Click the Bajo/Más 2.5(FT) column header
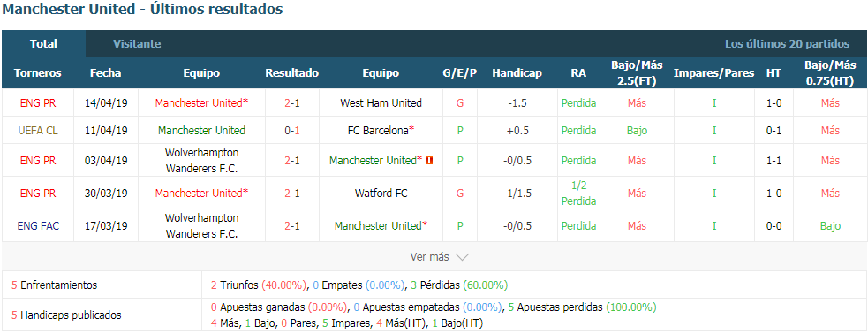The width and height of the screenshot is (868, 334). click(x=637, y=73)
